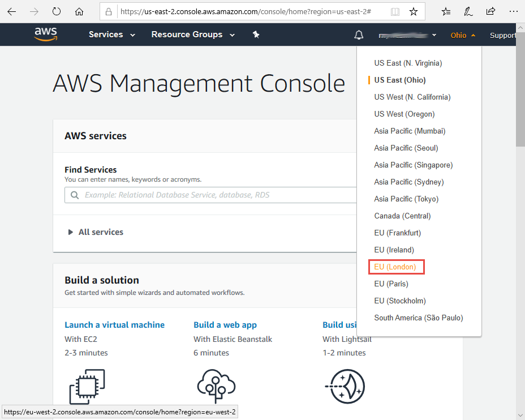Open Launch a virtual machine link
The height and width of the screenshot is (420, 525).
pyautogui.click(x=114, y=325)
